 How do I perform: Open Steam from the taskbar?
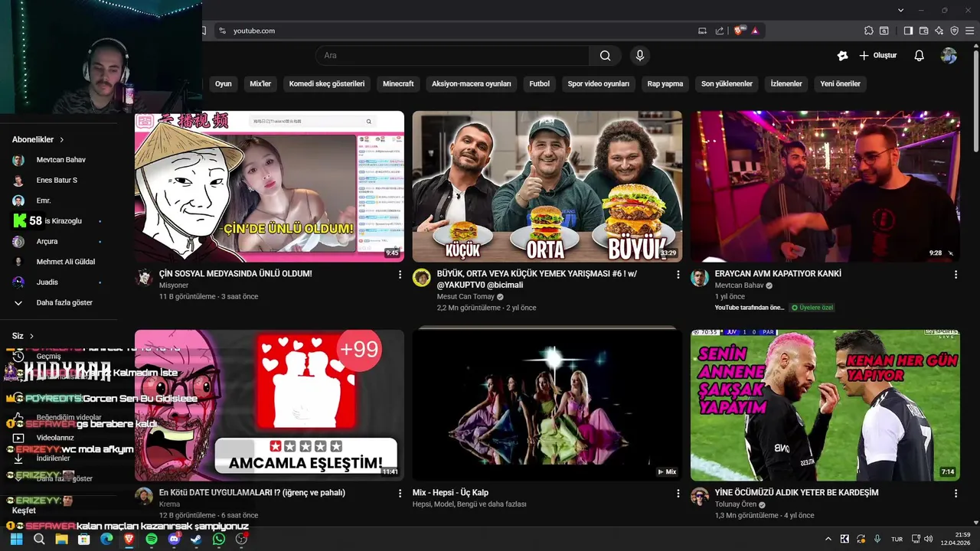tap(196, 539)
